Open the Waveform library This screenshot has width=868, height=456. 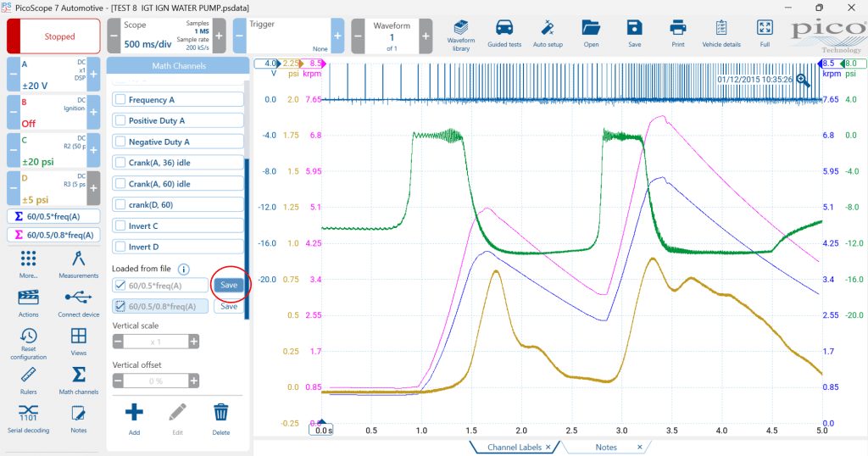point(460,36)
